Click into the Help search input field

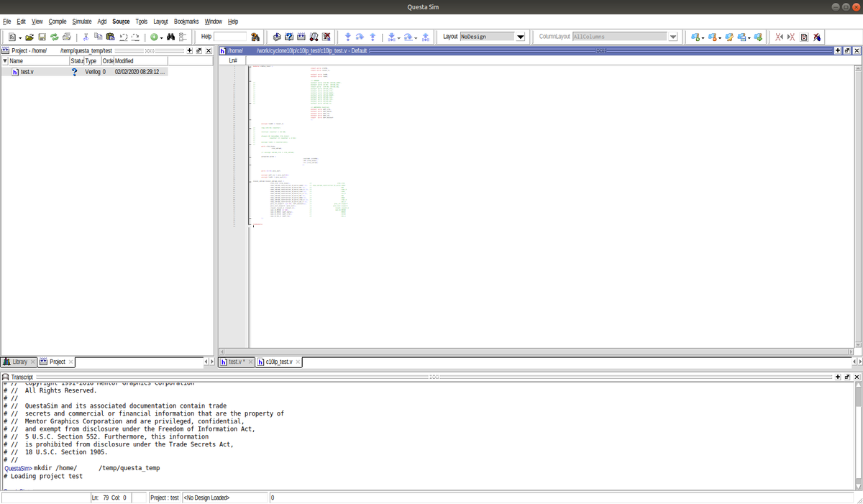tap(230, 37)
